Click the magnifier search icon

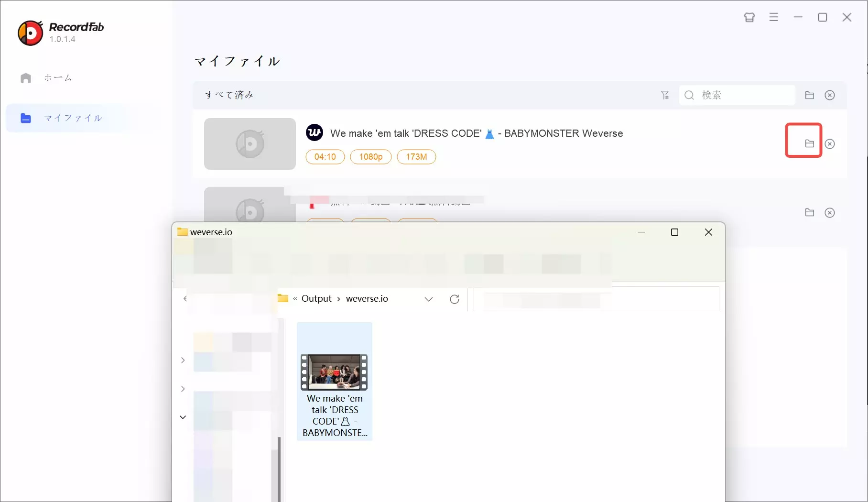click(689, 95)
